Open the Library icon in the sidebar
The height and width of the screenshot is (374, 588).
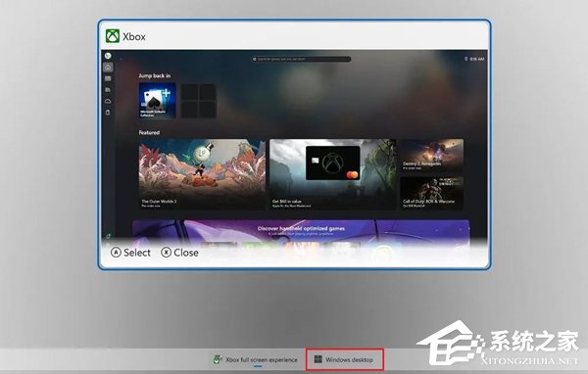[x=108, y=78]
